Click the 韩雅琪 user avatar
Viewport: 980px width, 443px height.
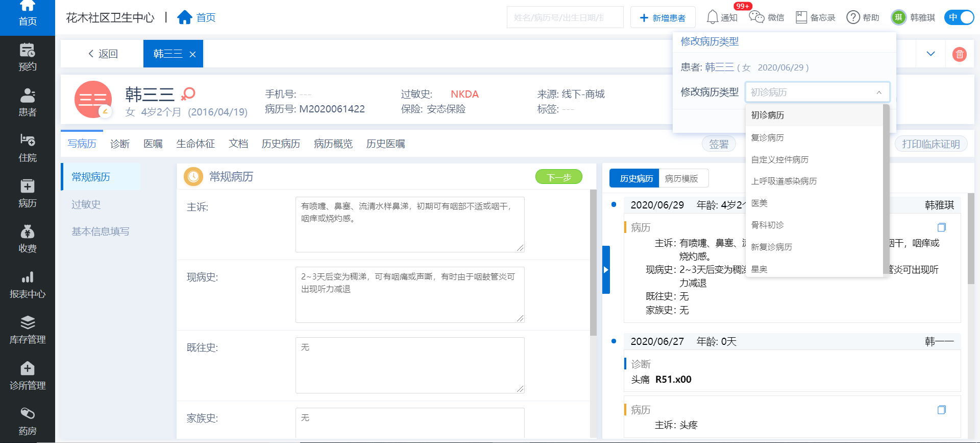[898, 17]
